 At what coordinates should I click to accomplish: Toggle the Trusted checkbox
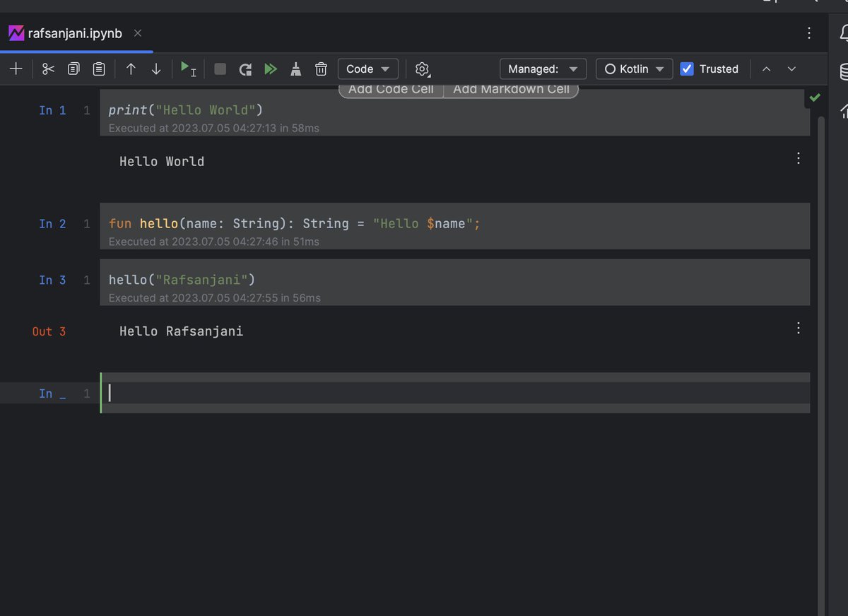(x=687, y=69)
